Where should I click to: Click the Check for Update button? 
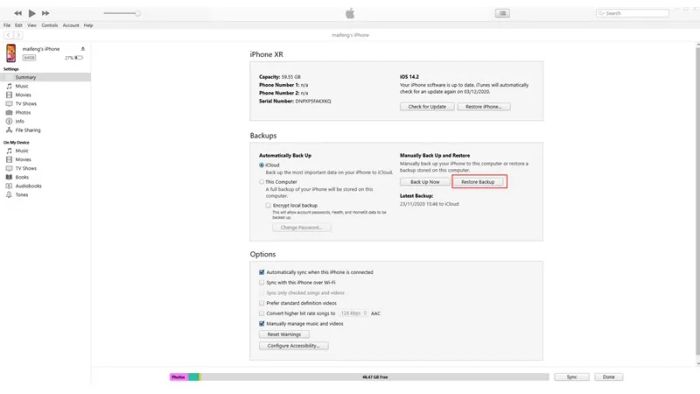427,107
